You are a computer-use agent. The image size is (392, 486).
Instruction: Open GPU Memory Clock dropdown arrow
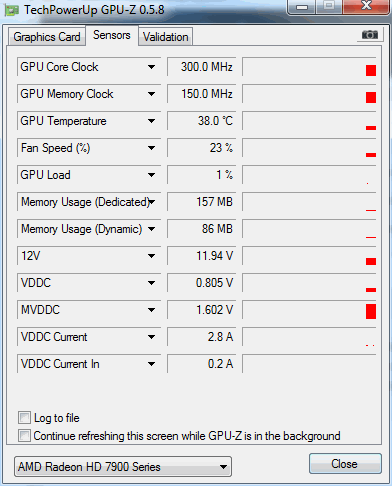click(x=151, y=94)
